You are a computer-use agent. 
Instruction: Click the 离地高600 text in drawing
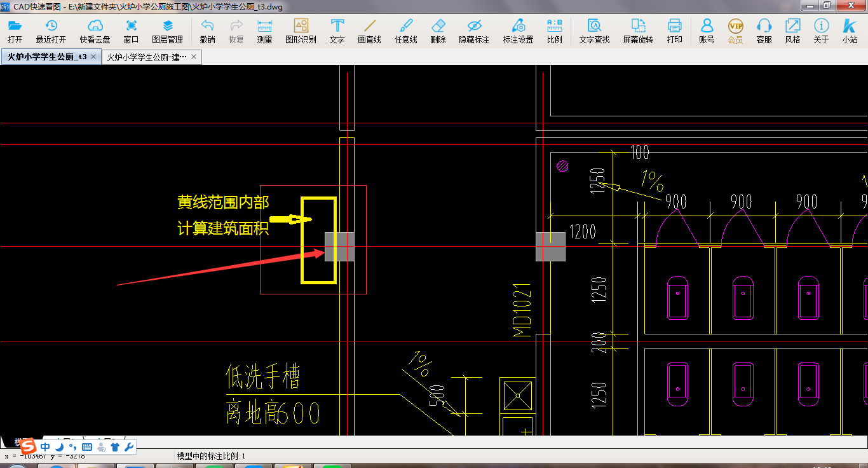coord(273,413)
